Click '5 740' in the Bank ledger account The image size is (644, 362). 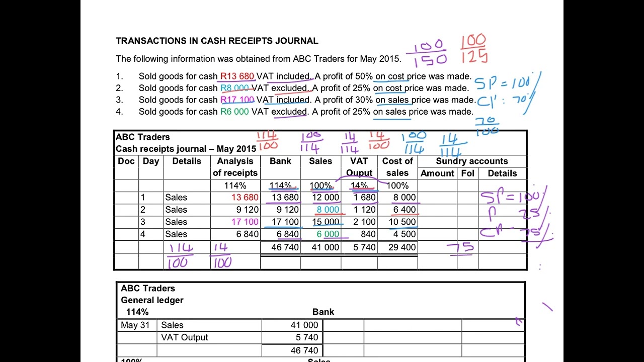(307, 337)
